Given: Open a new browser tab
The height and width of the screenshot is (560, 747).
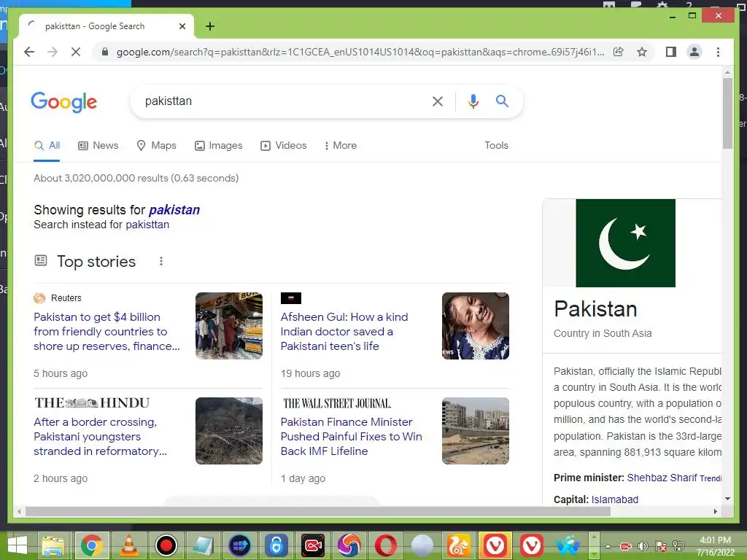Looking at the screenshot, I should pyautogui.click(x=209, y=26).
